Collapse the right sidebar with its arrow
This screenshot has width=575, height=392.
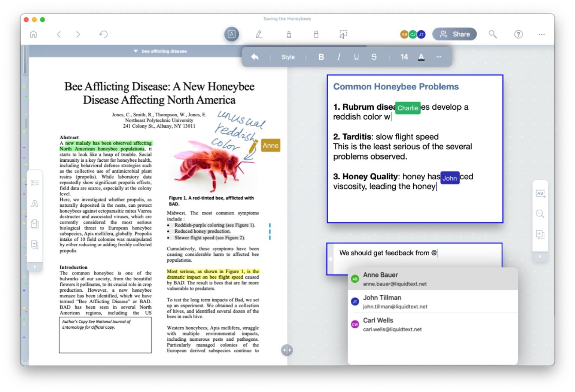540,256
